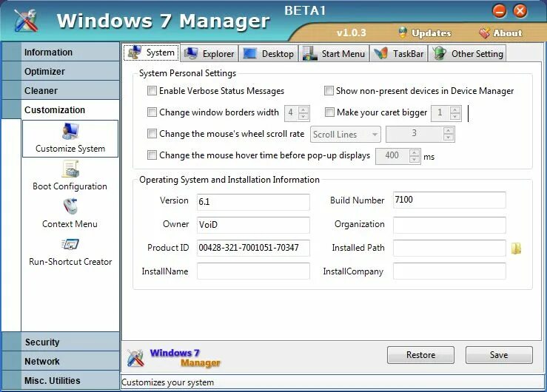Click the InstallCompany input field
The height and width of the screenshot is (392, 547).
[449, 271]
